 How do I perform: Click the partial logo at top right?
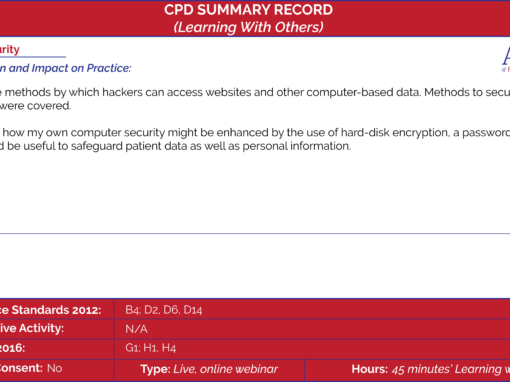pos(506,59)
